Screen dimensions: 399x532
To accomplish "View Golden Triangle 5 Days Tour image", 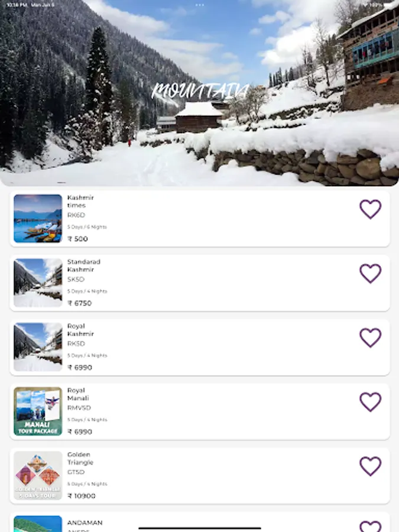I will [x=38, y=475].
